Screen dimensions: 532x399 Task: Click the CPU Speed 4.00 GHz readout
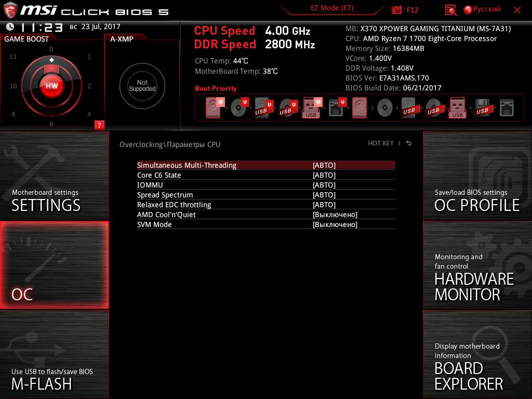252,31
